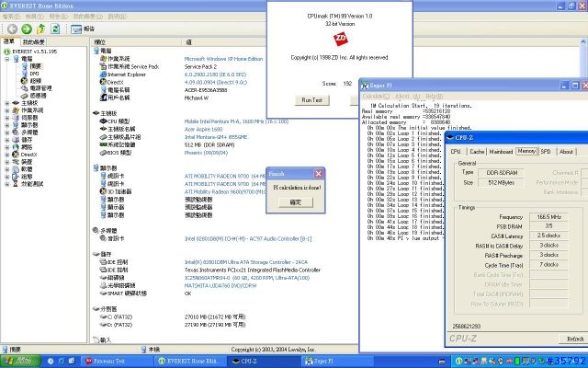Viewport: 588px width, 368px height.
Task: Open the Calculate menu in Super PI
Action: [x=376, y=97]
